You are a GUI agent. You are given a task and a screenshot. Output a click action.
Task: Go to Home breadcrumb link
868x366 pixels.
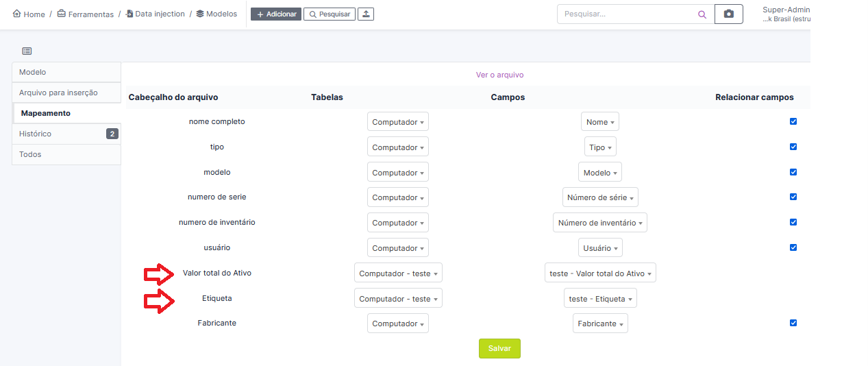coord(34,14)
